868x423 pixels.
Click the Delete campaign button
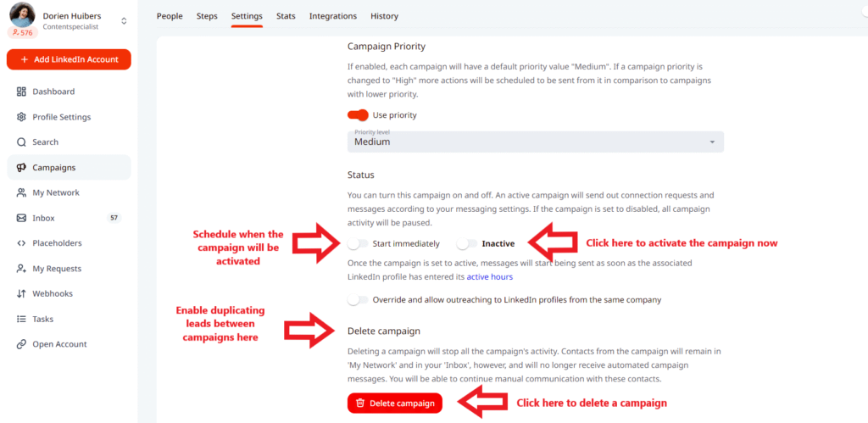point(394,404)
